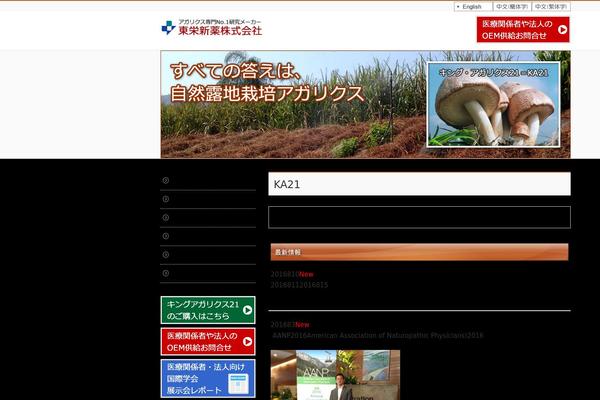Click the 20160112016815 date news line
600x400 pixels.
(x=299, y=285)
